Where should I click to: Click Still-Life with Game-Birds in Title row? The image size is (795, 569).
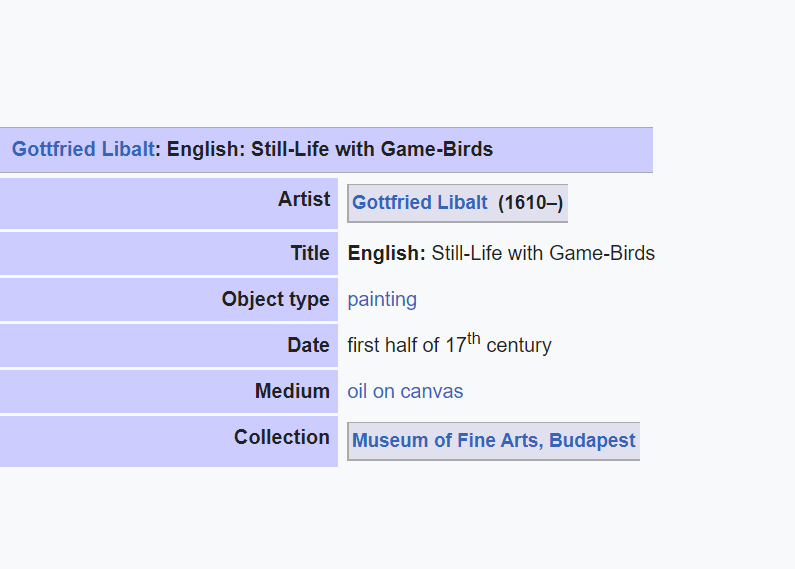(543, 253)
